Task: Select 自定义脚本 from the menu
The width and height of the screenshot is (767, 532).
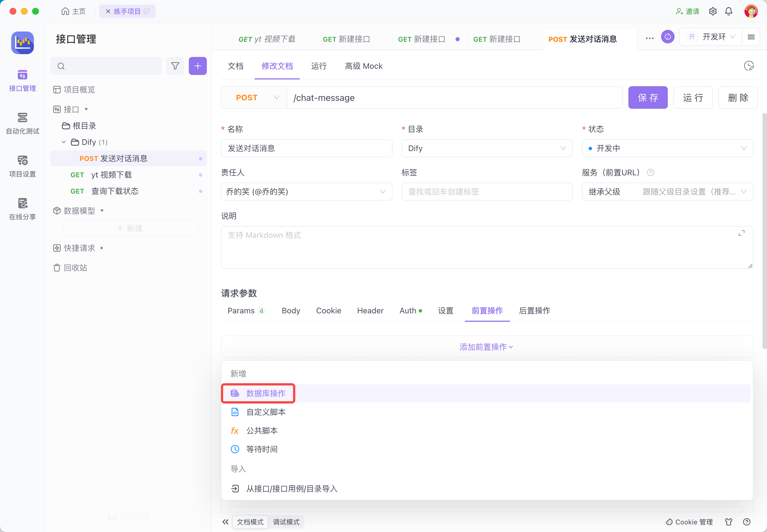Action: click(x=266, y=412)
